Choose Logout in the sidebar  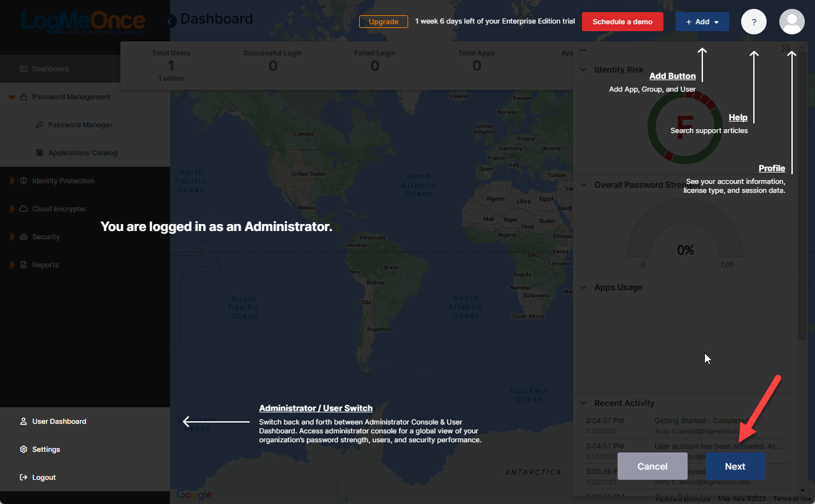(x=85, y=477)
